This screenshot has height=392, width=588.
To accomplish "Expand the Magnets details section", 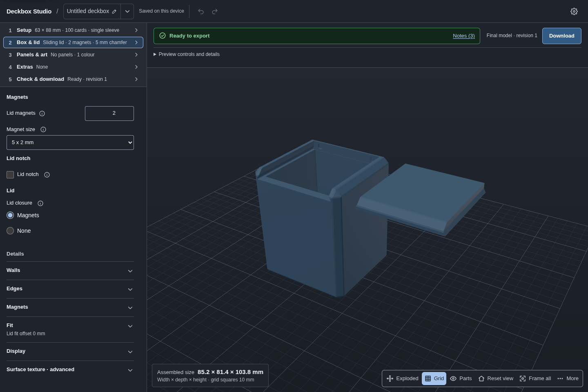I will click(70, 307).
